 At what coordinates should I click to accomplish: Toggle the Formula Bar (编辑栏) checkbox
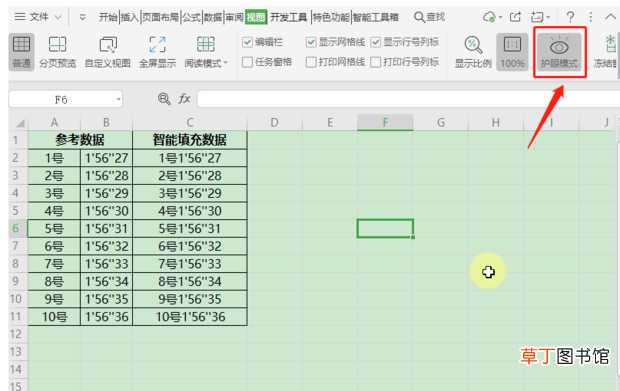[247, 42]
